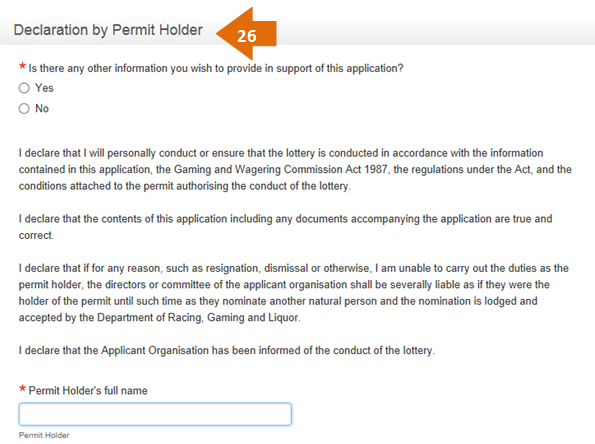Select the No radio button
Screen dimensions: 595x444
tap(24, 109)
